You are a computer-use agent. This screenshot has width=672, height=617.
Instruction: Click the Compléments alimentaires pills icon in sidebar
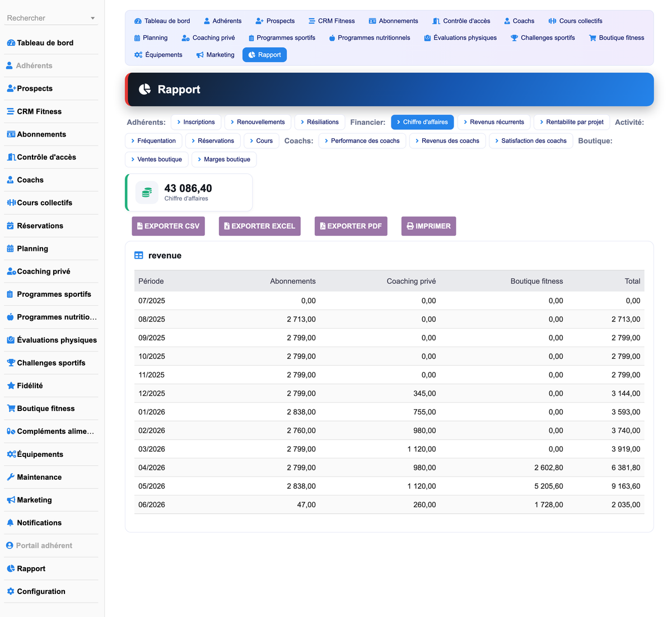11,431
